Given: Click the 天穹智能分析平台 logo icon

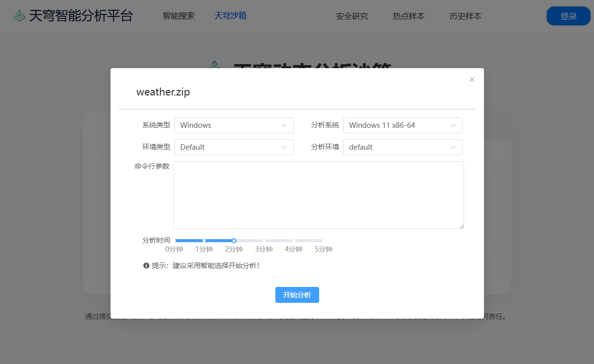Looking at the screenshot, I should [x=19, y=15].
